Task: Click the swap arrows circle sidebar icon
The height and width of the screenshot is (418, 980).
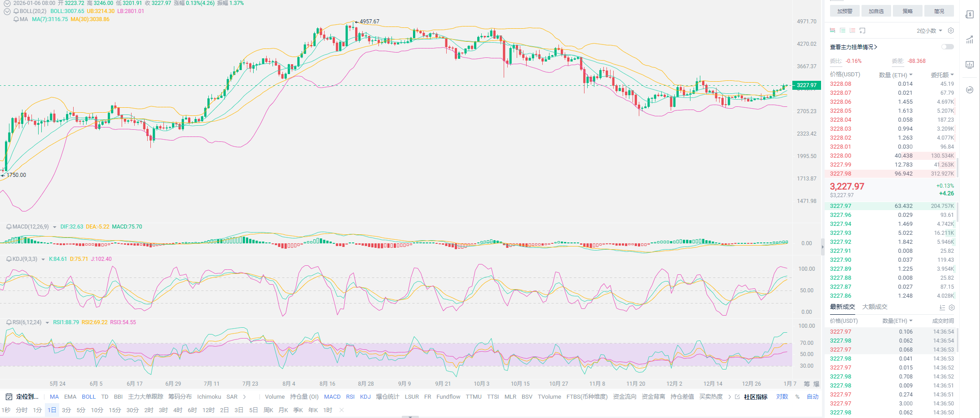Action: [x=970, y=90]
